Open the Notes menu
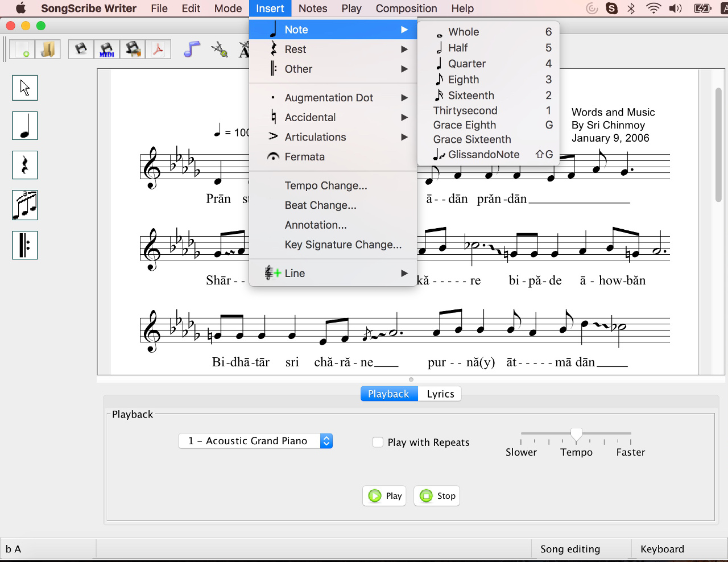728x562 pixels. (x=313, y=9)
